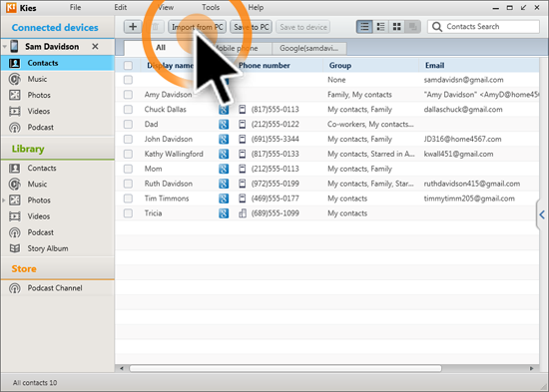Image resolution: width=549 pixels, height=392 pixels.
Task: Sort by Email column header
Action: coord(434,66)
